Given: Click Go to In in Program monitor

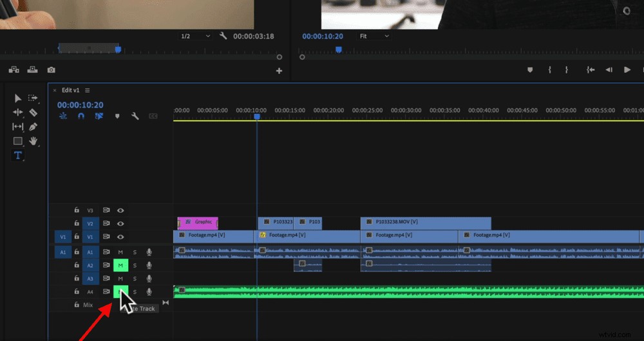Looking at the screenshot, I should [591, 69].
